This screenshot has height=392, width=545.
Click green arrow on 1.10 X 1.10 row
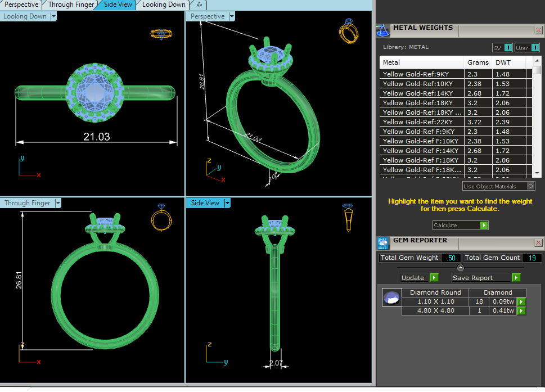tap(521, 301)
